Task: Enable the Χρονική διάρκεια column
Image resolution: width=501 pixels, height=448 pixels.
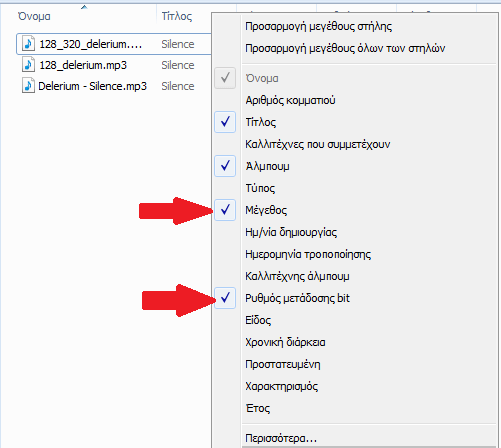Action: click(x=285, y=342)
